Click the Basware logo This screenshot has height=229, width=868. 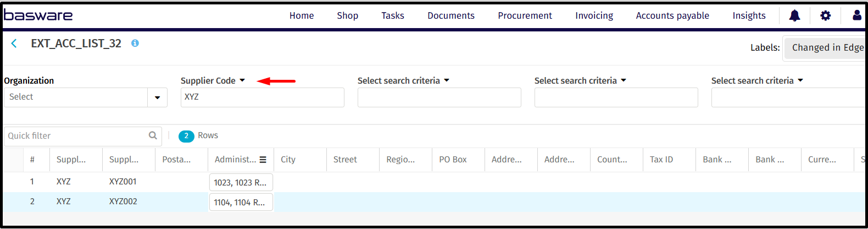coord(38,15)
